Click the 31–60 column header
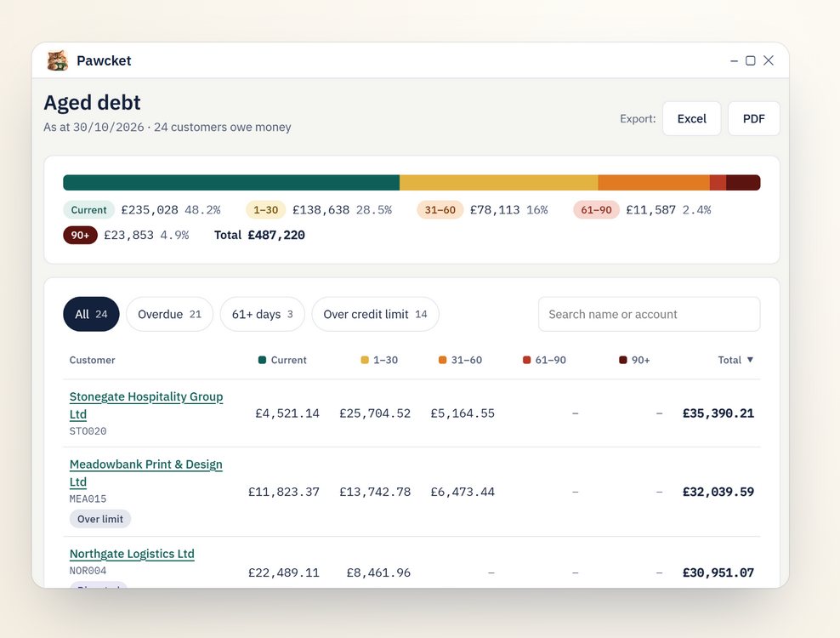 pyautogui.click(x=460, y=361)
